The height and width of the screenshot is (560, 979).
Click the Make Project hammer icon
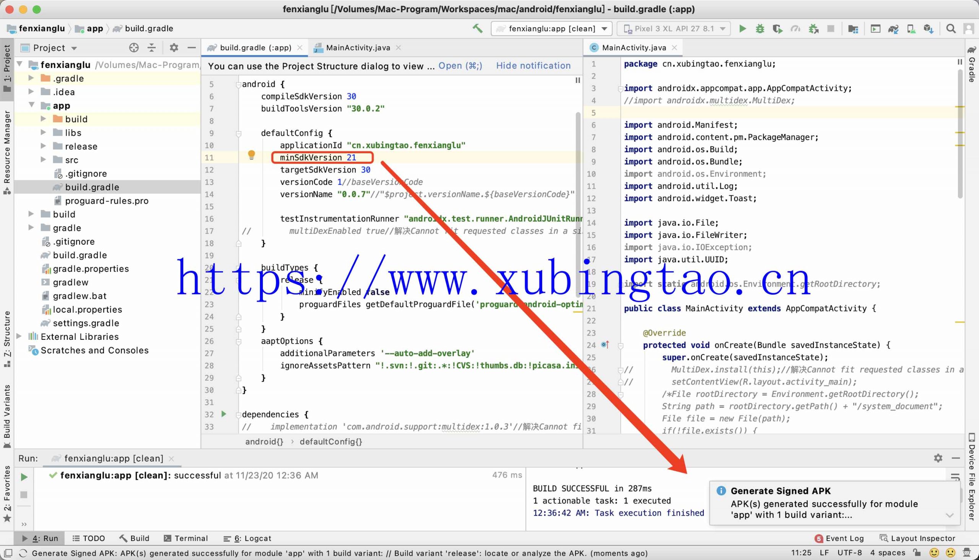(x=477, y=28)
